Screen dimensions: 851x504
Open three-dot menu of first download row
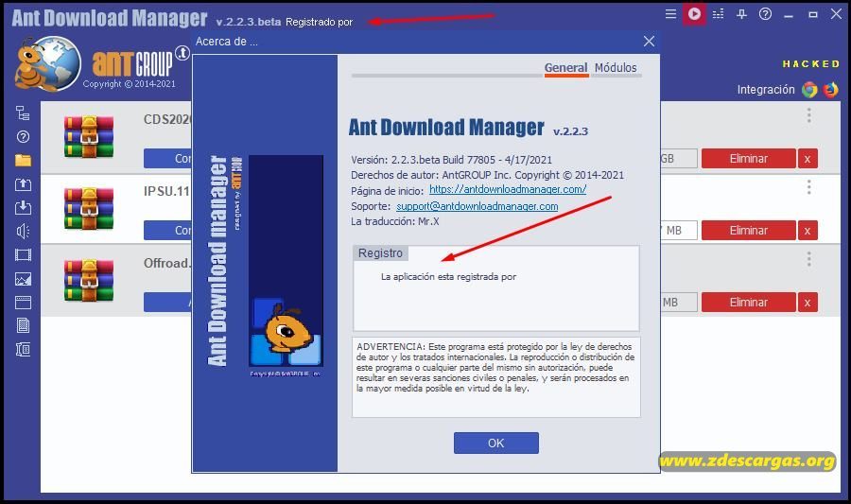point(808,115)
